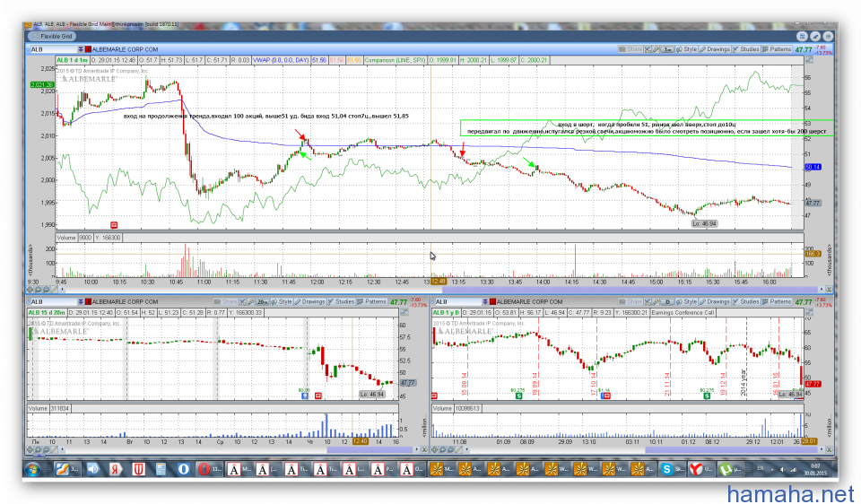Open the 20m timeframe selector in 15d chart
The width and height of the screenshot is (861, 504).
(263, 302)
